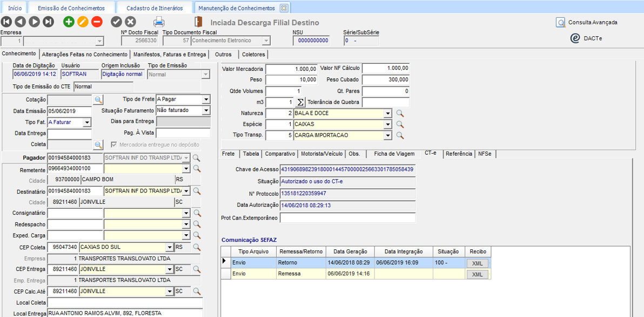Open the Situação Faturamento dropdown
644x317 pixels.
pyautogui.click(x=206, y=110)
